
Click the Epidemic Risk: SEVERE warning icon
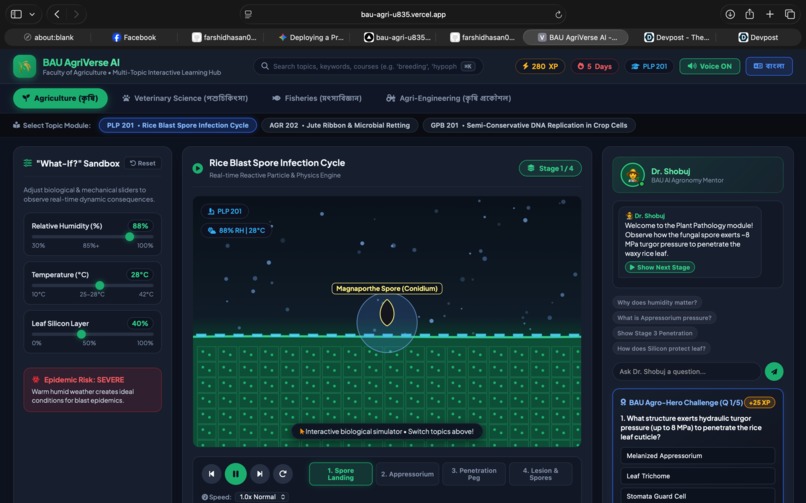click(x=36, y=380)
